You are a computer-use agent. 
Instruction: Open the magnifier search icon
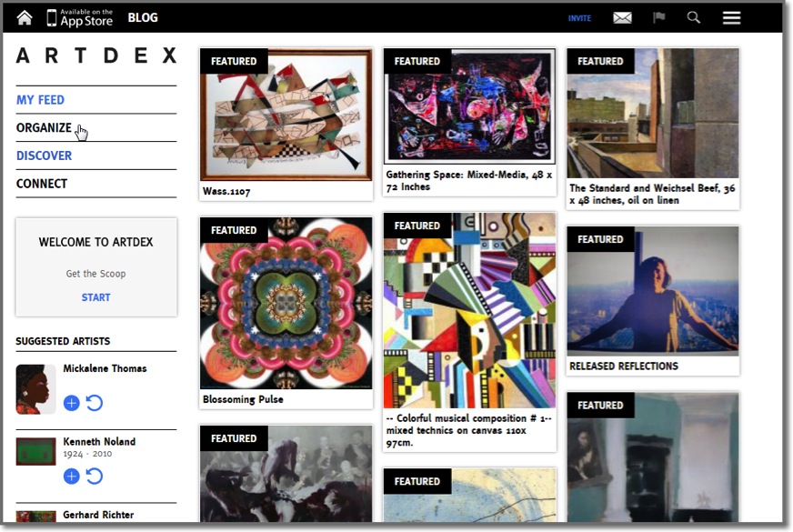(693, 17)
